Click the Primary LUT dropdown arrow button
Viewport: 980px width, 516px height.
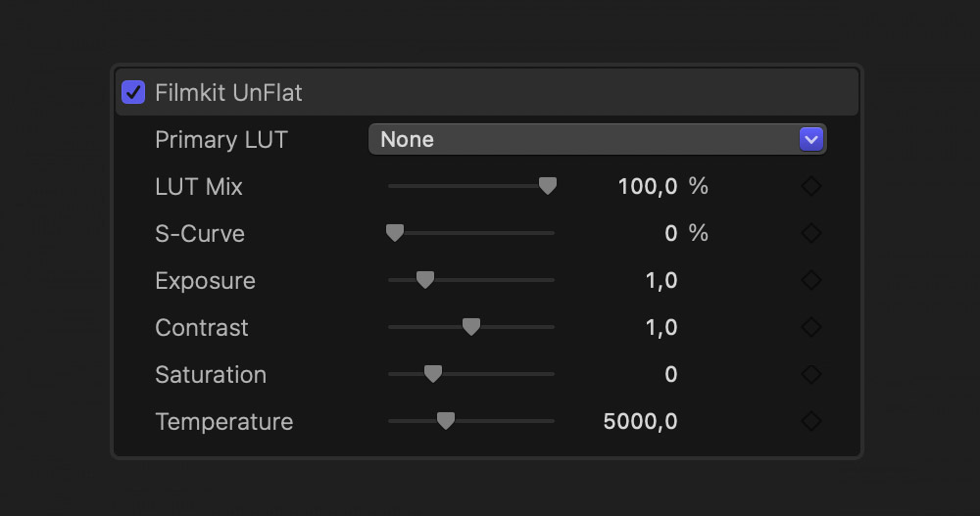pos(810,139)
